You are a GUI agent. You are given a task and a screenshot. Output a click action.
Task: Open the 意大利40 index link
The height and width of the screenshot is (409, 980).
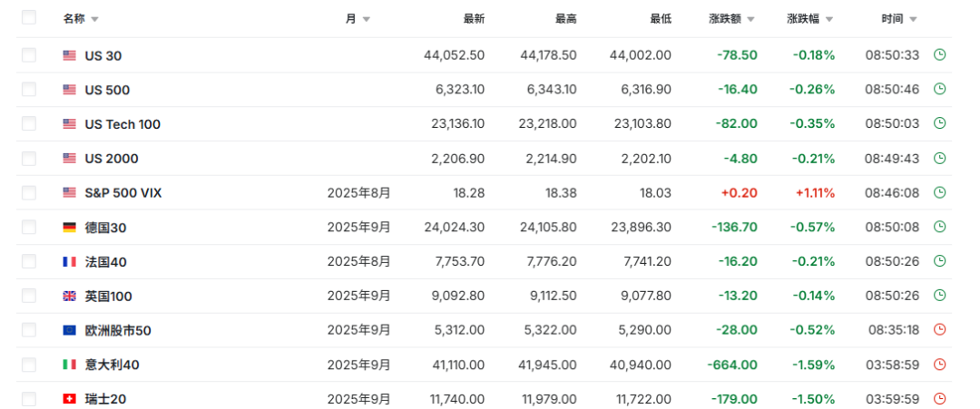(x=112, y=365)
